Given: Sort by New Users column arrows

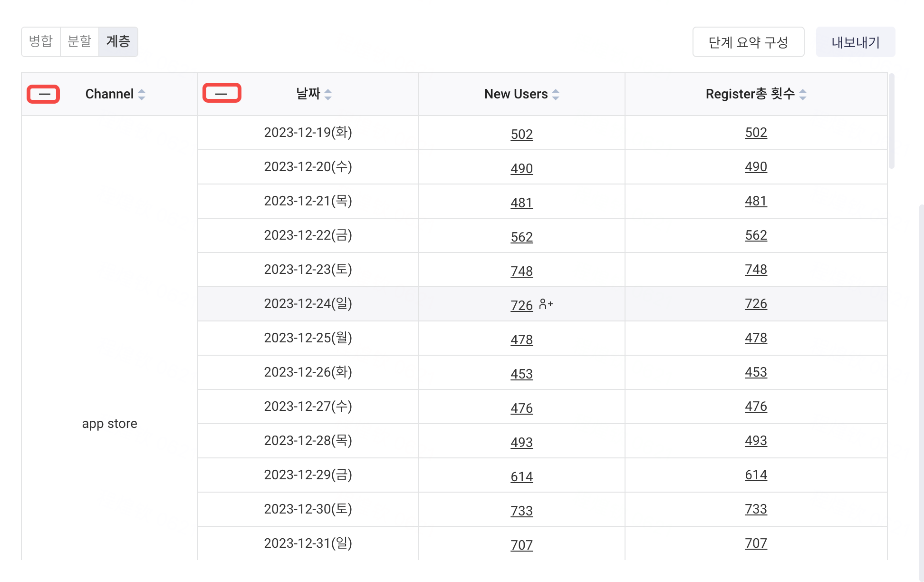Looking at the screenshot, I should click(556, 94).
